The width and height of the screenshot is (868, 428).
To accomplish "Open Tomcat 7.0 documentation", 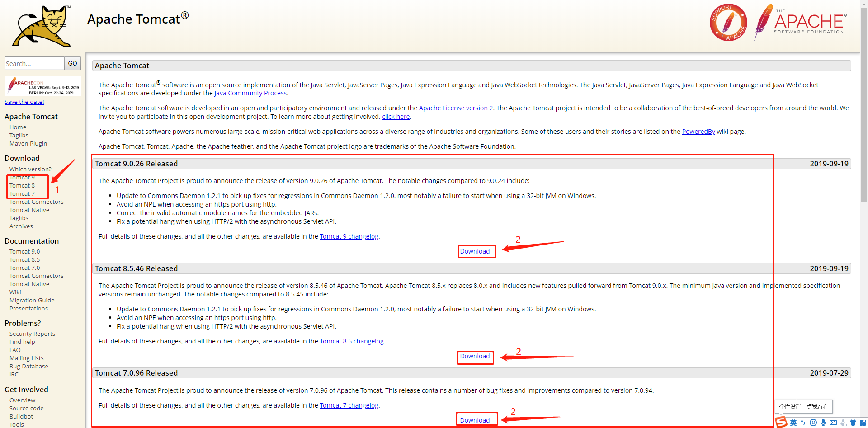I will click(x=25, y=268).
